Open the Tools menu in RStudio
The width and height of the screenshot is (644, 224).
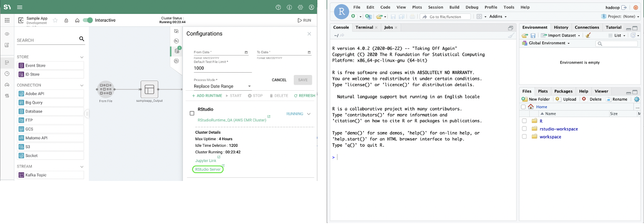pos(508,7)
